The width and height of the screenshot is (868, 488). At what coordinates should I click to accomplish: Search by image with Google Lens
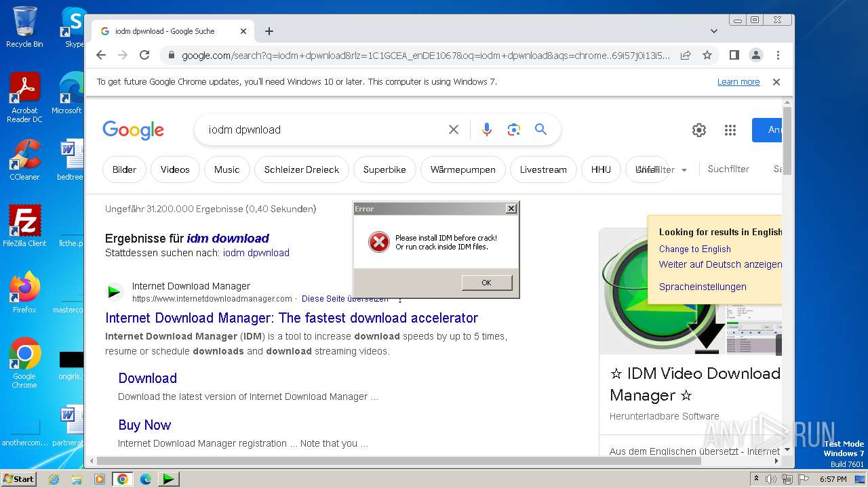click(513, 129)
